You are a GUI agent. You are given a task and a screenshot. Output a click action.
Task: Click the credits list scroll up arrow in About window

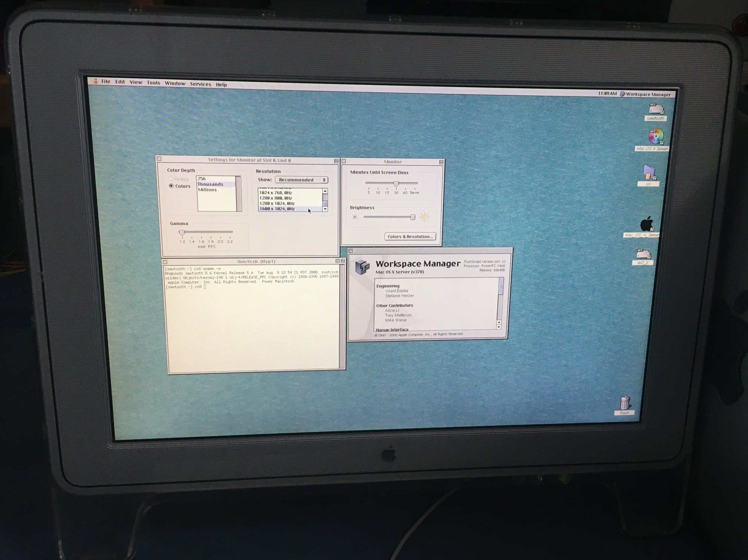[499, 322]
